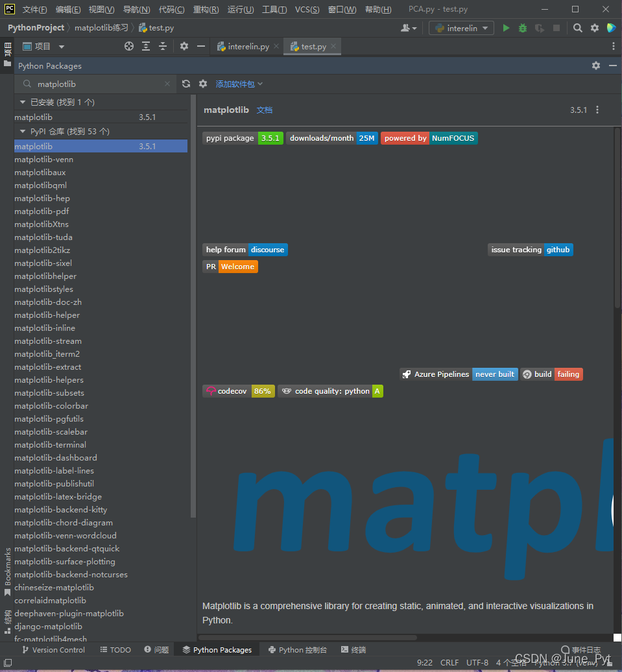Reload packages with refresh icon

click(186, 84)
